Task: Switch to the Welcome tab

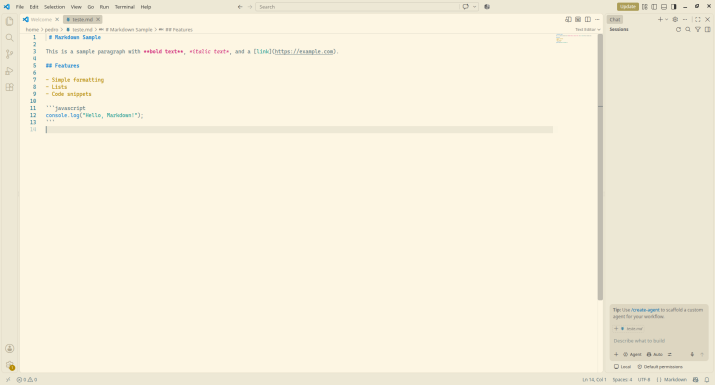Action: pyautogui.click(x=41, y=20)
